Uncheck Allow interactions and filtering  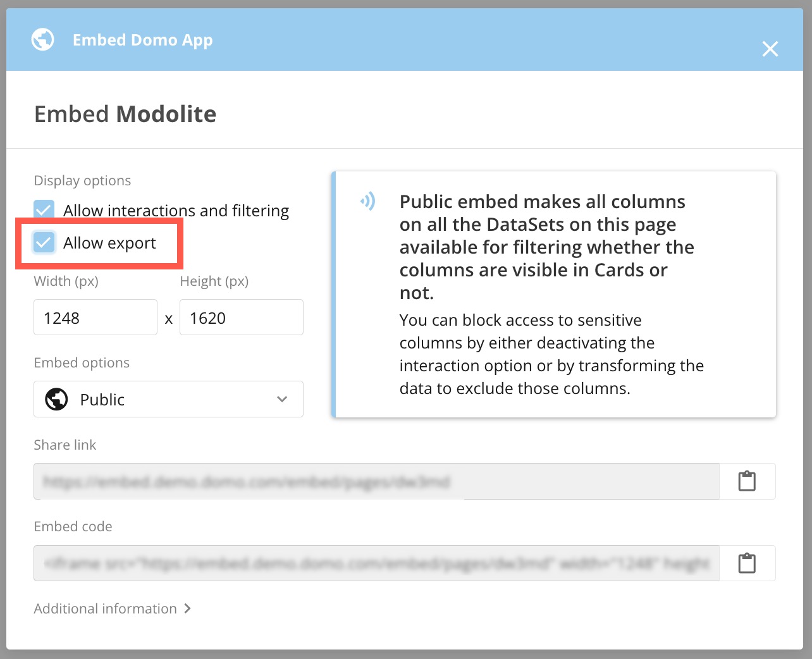tap(44, 209)
